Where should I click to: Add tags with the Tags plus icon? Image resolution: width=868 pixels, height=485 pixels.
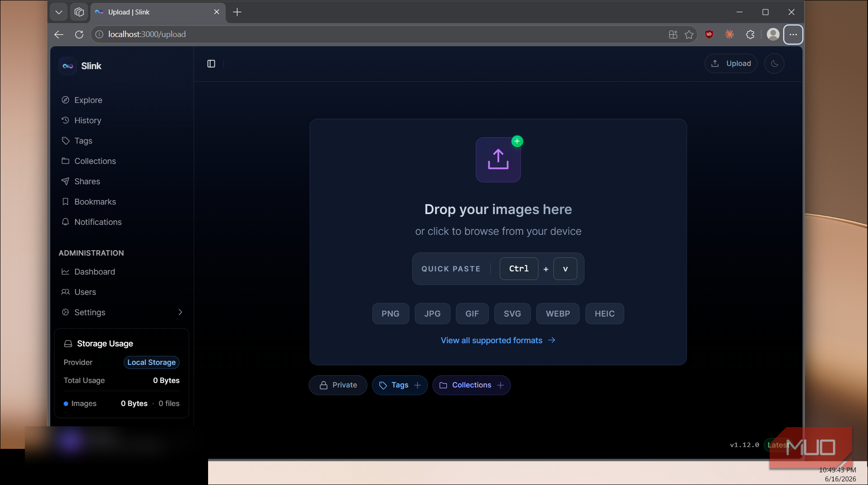pyautogui.click(x=418, y=385)
